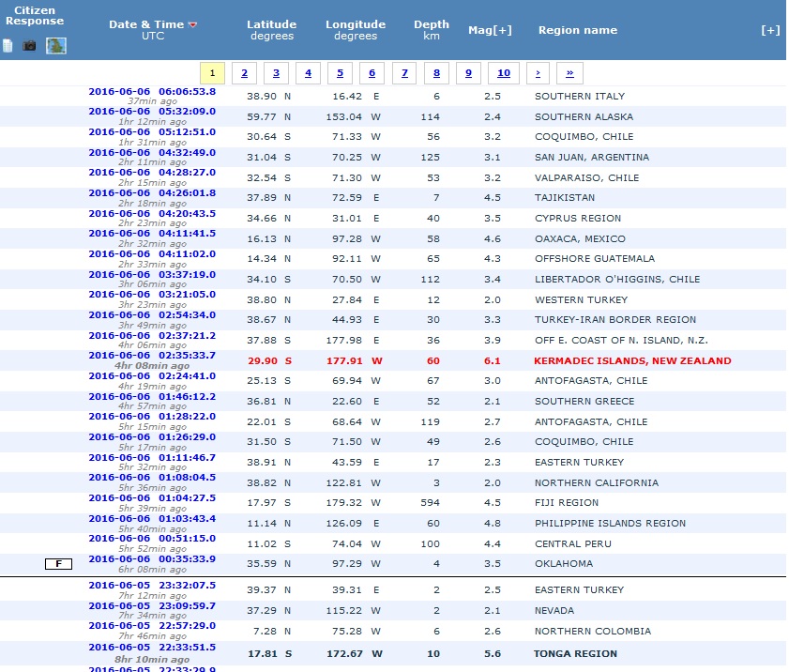The width and height of the screenshot is (789, 672).
Task: Click the Oklahoma 00:35:33.9 event link
Action: 152,558
